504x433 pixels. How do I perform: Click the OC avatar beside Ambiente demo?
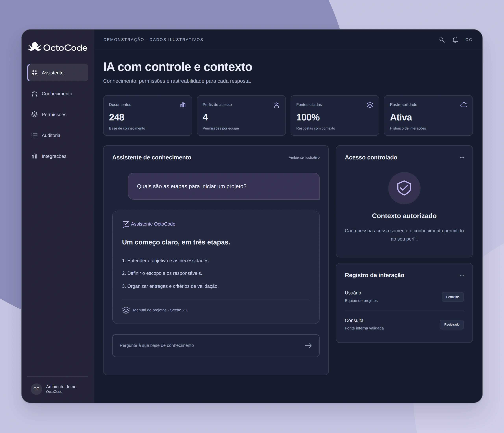[x=36, y=389]
